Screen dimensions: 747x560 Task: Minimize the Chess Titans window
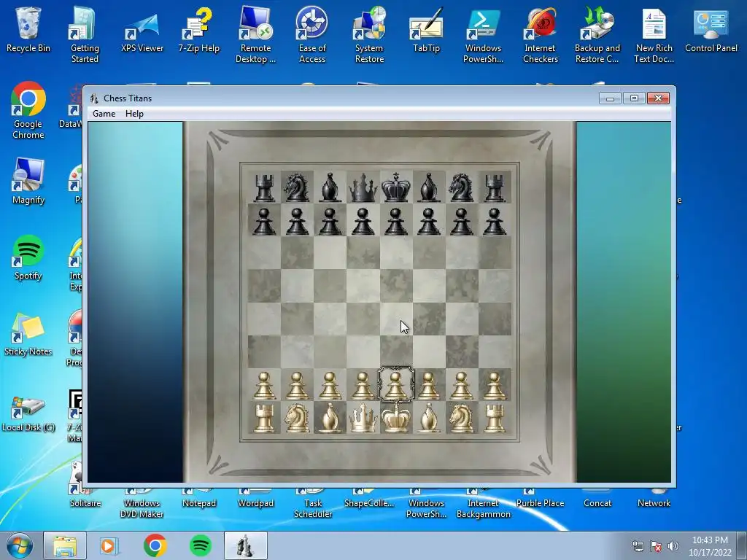pyautogui.click(x=610, y=98)
